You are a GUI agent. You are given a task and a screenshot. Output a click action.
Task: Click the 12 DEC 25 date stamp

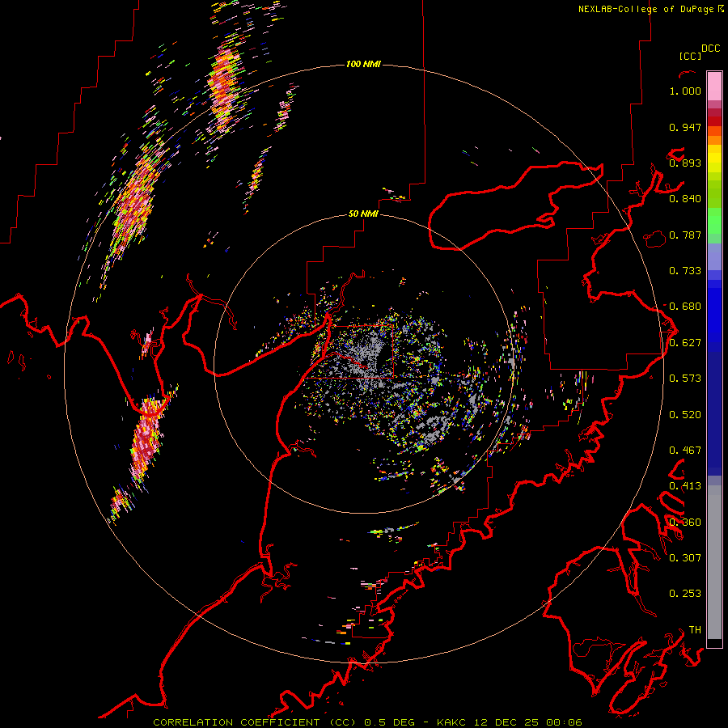click(x=505, y=722)
